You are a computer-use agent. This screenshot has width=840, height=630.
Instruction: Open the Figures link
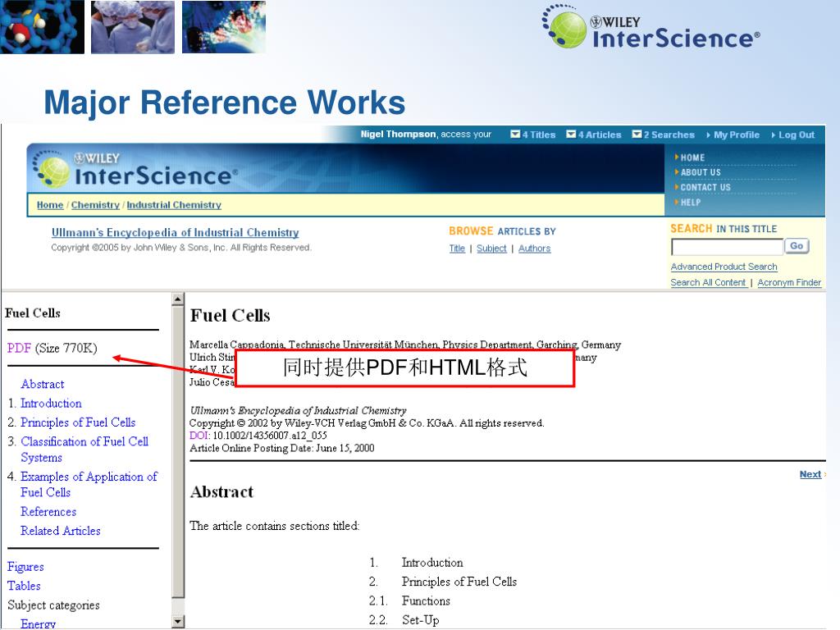click(x=25, y=567)
